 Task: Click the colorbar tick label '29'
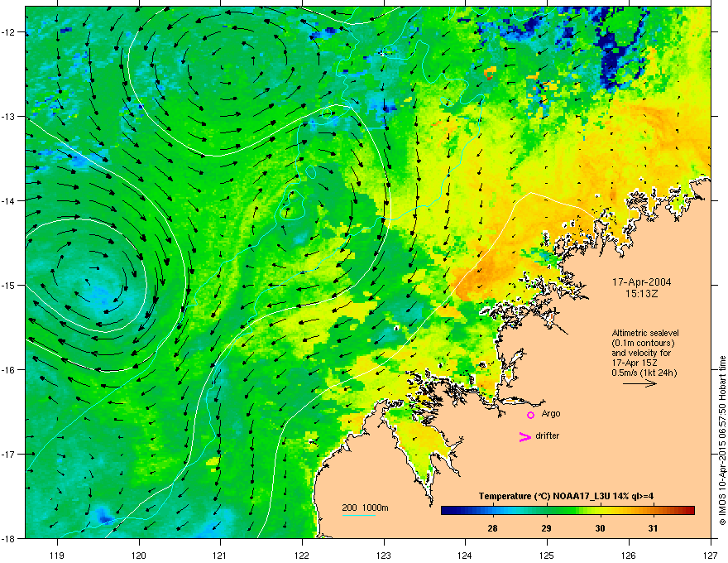(x=547, y=528)
